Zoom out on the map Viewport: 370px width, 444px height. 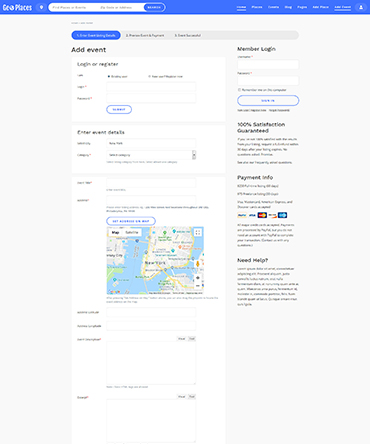pos(198,286)
